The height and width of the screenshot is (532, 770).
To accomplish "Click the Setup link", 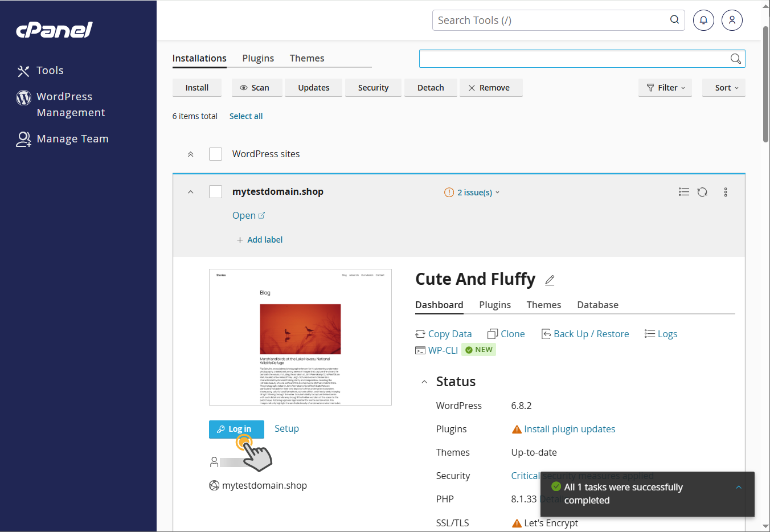I will (286, 428).
